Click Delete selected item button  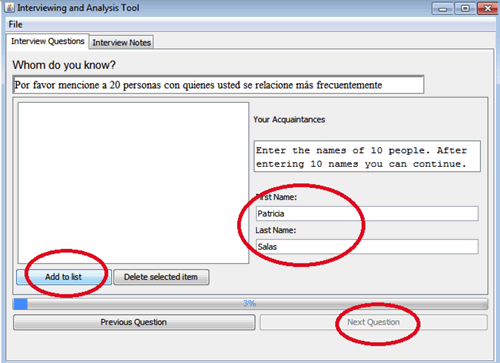click(161, 277)
